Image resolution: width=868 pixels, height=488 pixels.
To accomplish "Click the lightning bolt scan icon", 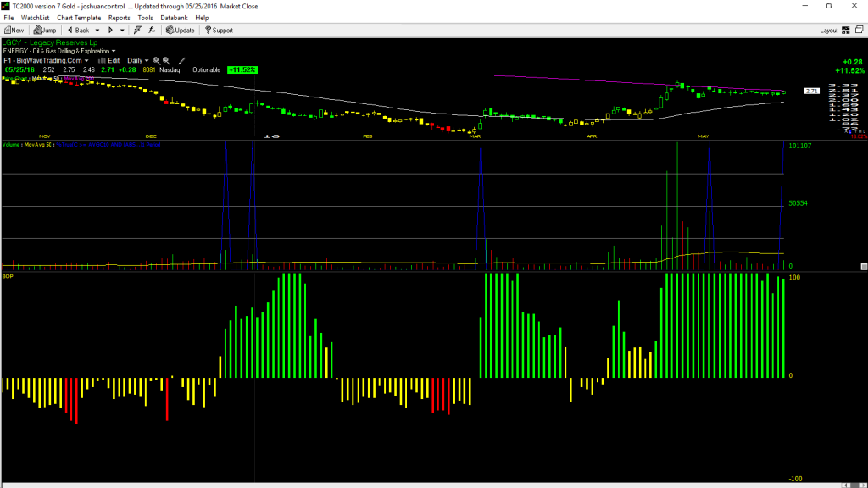I will click(137, 30).
